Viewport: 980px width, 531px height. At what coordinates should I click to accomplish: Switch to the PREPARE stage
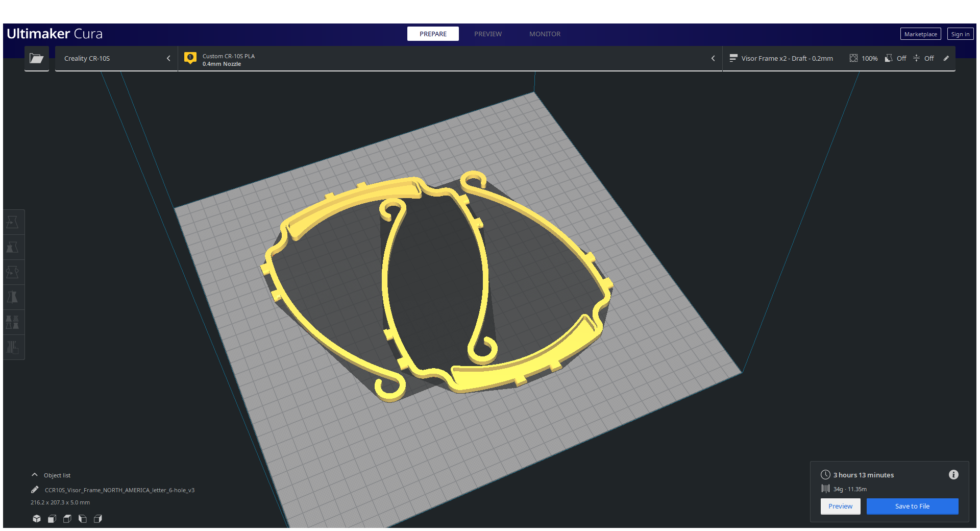(x=433, y=34)
